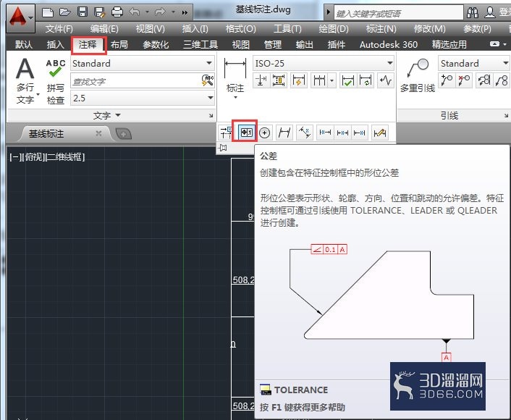Expand the 文字 panel title
The image size is (511, 420).
106,115
